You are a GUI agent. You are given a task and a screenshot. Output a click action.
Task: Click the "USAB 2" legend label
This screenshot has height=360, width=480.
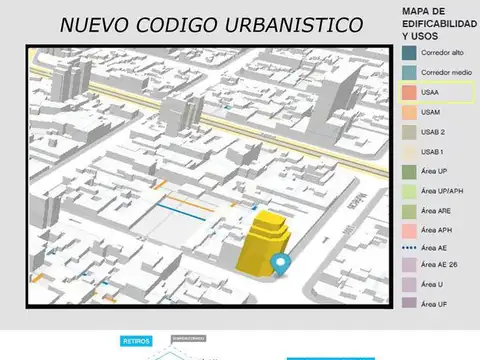433,132
